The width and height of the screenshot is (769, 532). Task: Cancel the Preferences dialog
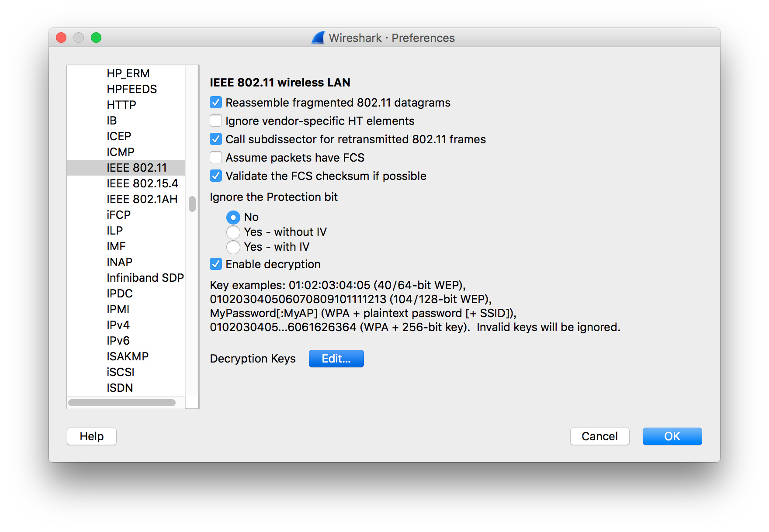(599, 436)
